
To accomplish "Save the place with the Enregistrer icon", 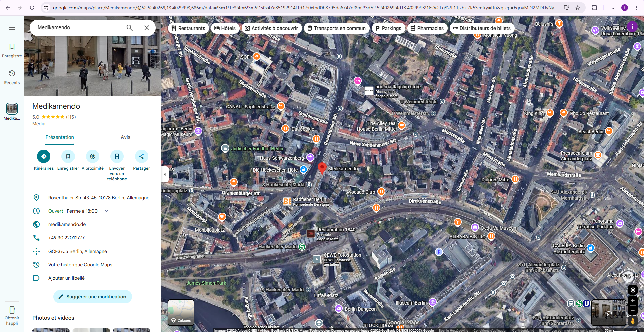I will 68,156.
